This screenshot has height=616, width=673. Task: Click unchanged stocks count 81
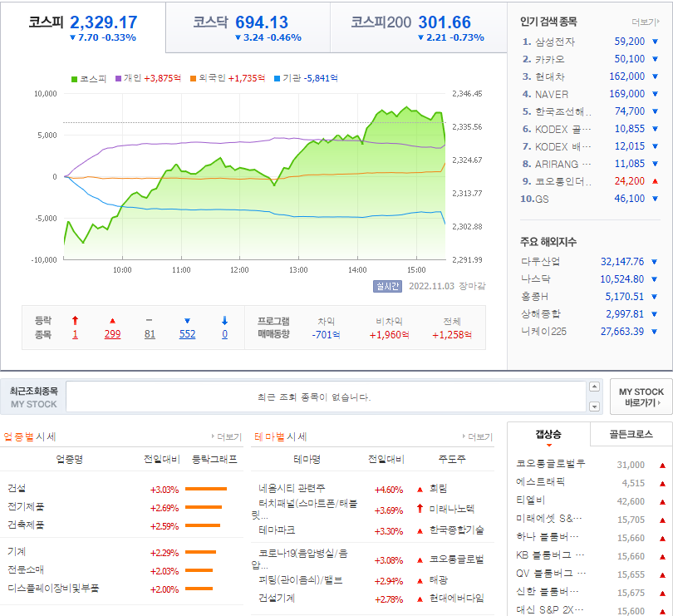tap(150, 334)
